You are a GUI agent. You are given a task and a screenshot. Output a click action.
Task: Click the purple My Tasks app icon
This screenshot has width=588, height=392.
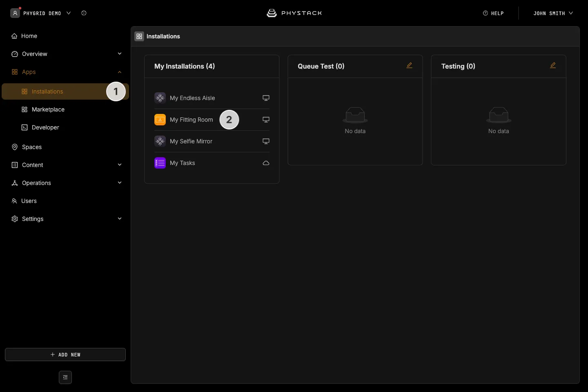click(160, 163)
